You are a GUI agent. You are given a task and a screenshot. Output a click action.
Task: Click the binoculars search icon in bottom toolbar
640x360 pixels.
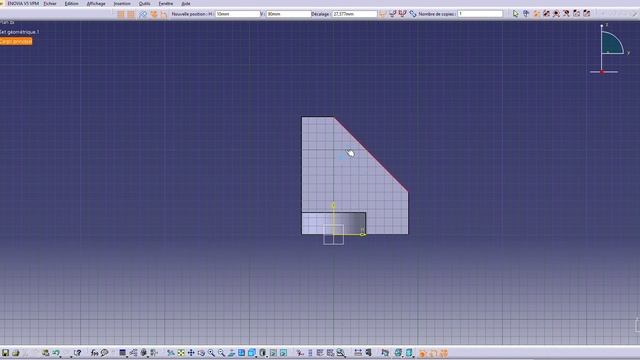pos(340,353)
